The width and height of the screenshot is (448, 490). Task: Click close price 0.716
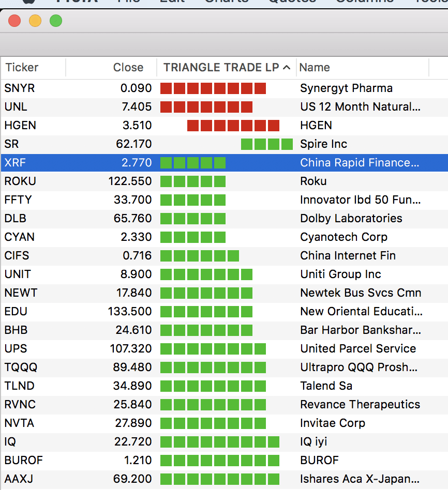(x=137, y=256)
